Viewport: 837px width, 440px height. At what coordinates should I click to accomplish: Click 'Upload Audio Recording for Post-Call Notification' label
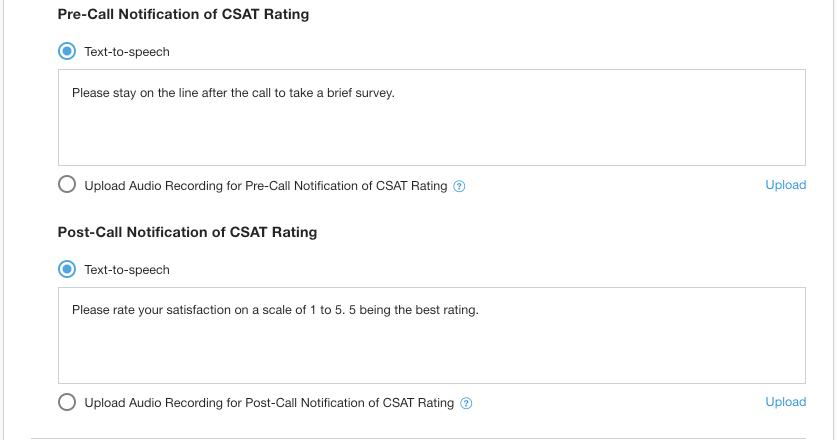point(269,403)
